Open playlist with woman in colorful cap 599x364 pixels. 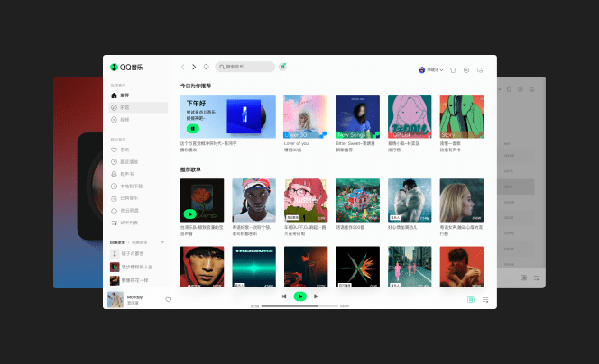(254, 200)
